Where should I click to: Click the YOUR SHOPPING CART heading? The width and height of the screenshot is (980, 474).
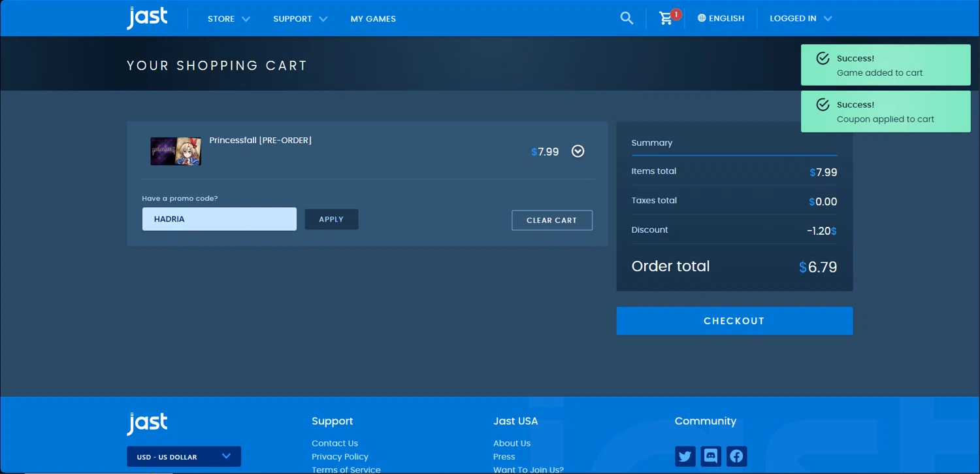[x=217, y=65]
